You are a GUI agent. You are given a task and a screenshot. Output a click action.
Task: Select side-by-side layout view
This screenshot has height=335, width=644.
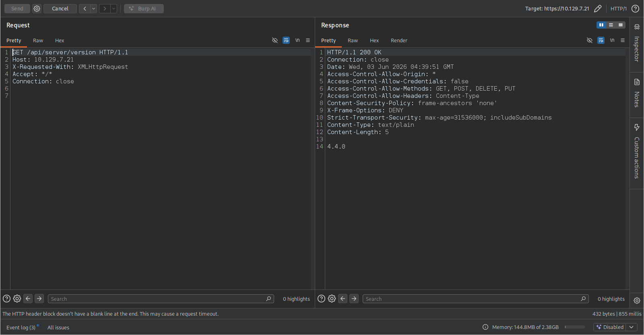click(x=601, y=25)
